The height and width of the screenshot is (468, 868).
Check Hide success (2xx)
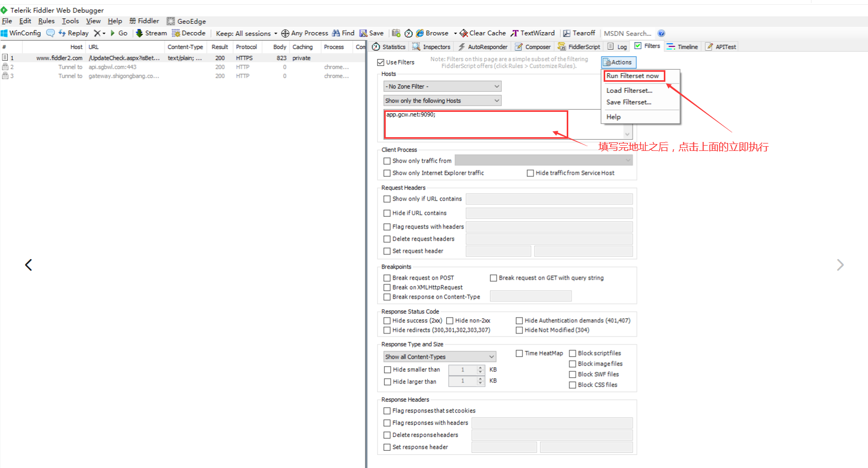click(x=387, y=321)
